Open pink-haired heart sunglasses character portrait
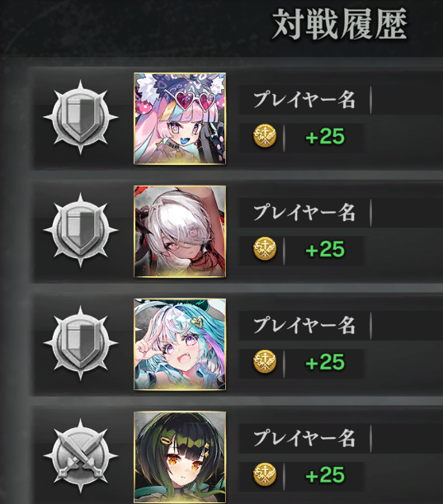Screen dimensions: 443x504 180,119
